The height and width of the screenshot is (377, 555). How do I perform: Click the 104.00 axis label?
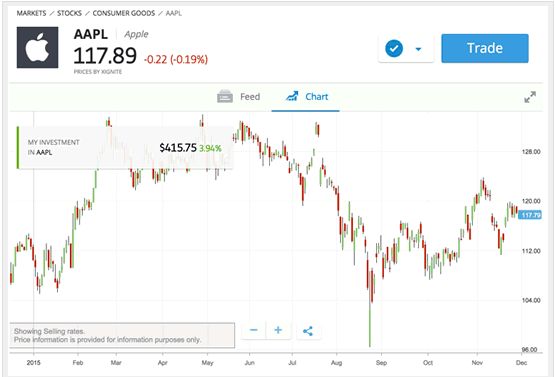point(531,300)
